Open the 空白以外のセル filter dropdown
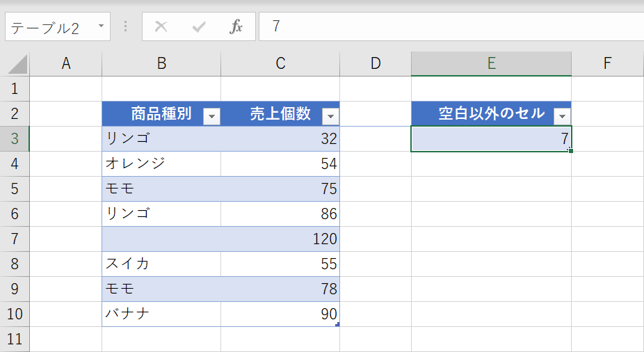Image resolution: width=644 pixels, height=352 pixels. (562, 117)
